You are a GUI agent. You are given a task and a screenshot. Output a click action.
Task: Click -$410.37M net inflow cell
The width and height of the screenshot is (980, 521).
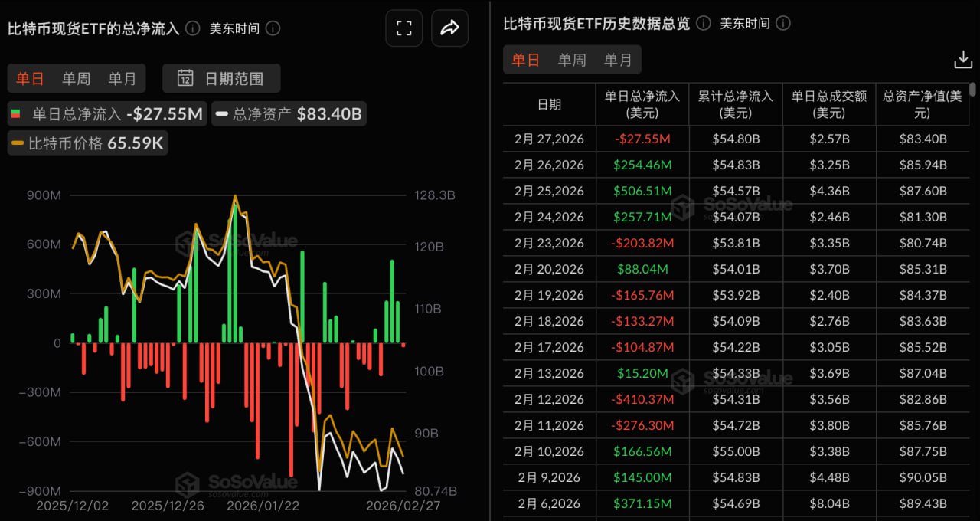tap(642, 399)
